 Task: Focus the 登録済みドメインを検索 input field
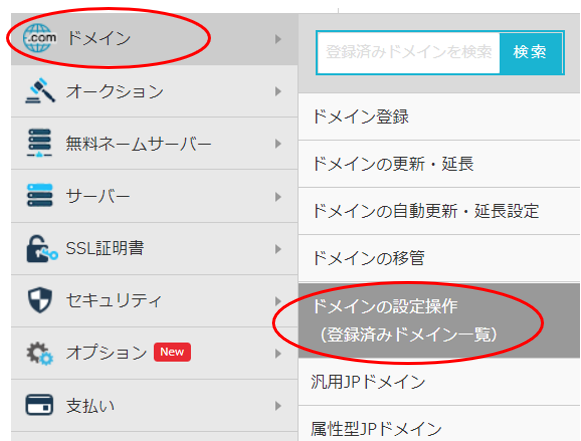click(x=409, y=53)
